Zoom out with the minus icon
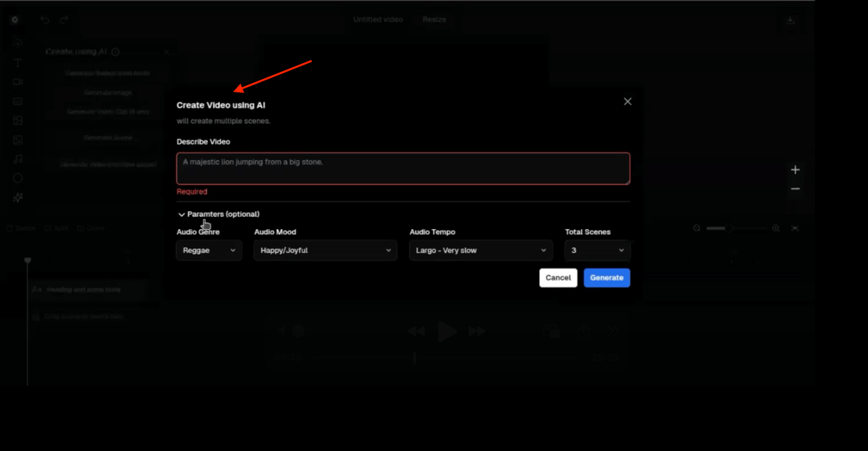The height and width of the screenshot is (451, 868). [795, 189]
